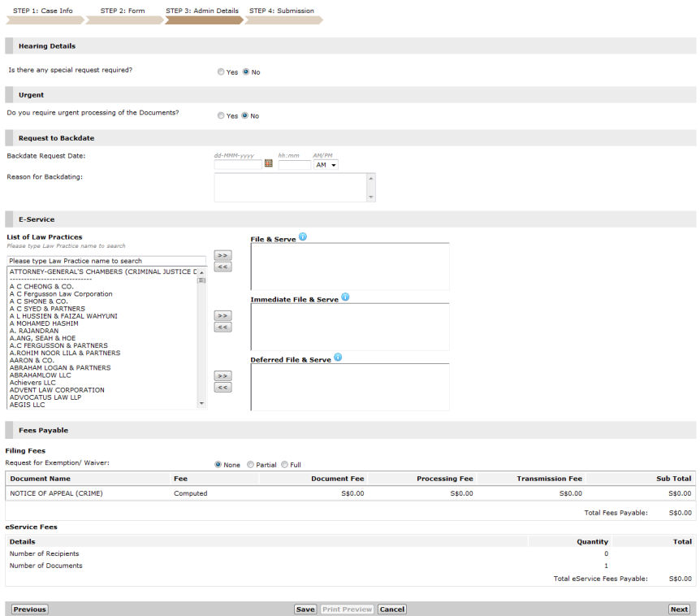Choose Partial fee exemption option
Viewport: 700px width, 616px height.
pos(250,465)
